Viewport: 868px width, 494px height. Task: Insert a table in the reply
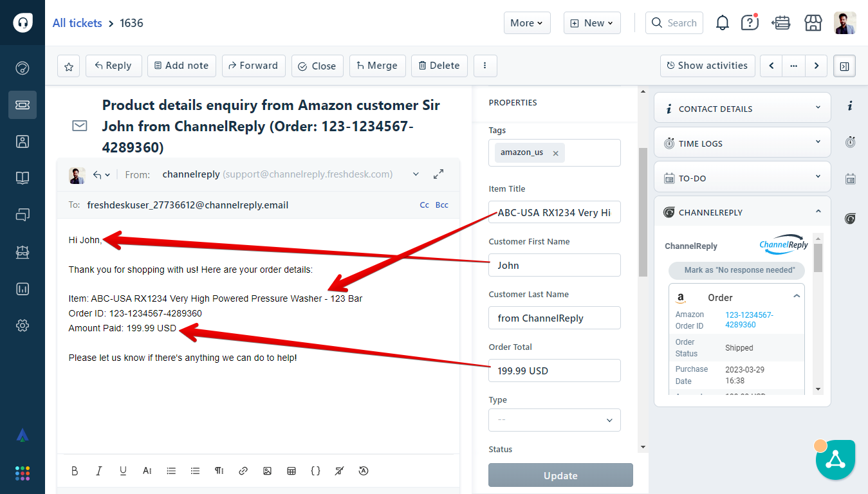pyautogui.click(x=291, y=471)
